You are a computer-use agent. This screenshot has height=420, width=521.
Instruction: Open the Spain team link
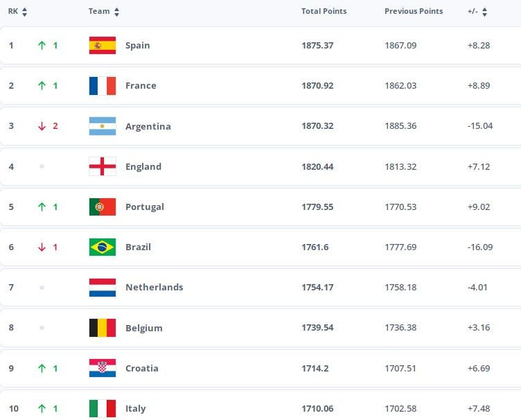[x=138, y=46]
